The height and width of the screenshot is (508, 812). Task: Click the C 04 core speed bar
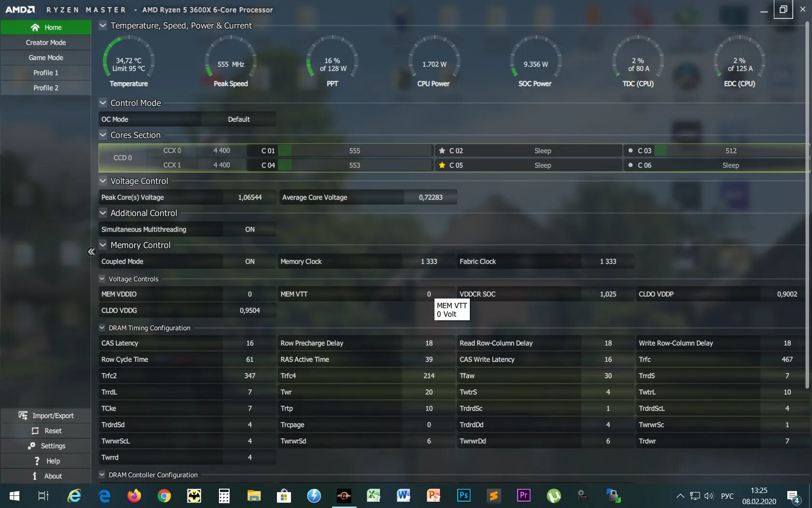(355, 165)
